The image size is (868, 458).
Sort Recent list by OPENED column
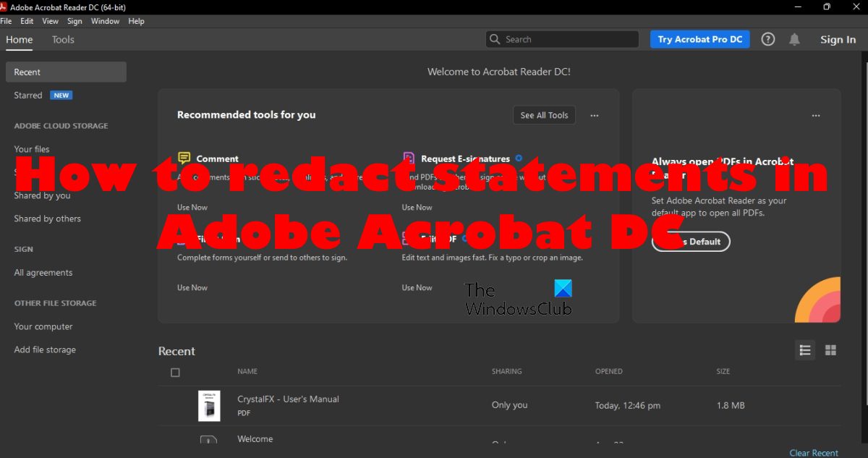[608, 371]
